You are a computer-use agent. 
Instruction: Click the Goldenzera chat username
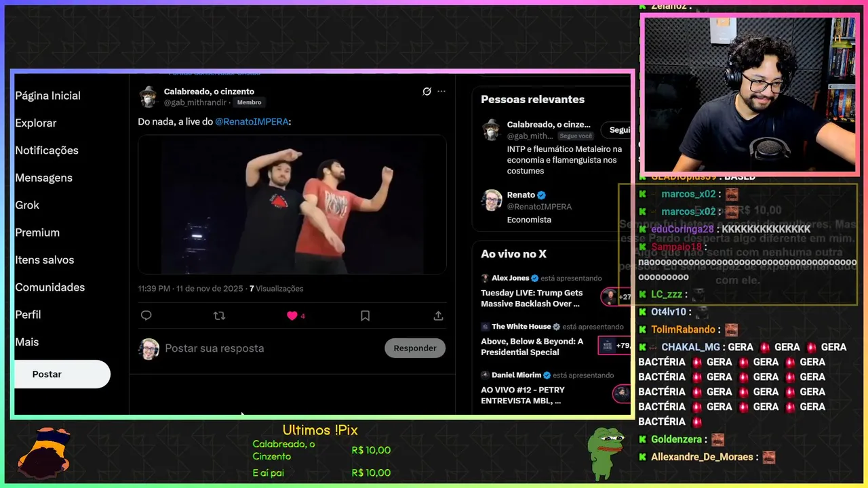tap(677, 439)
